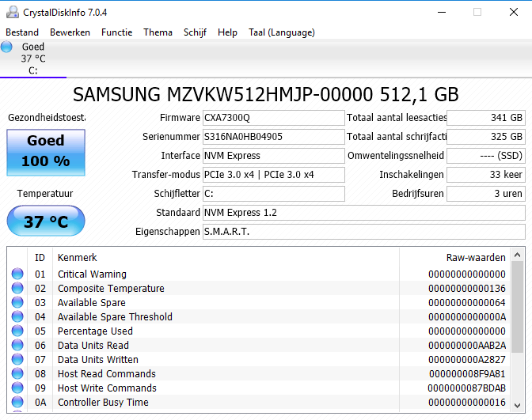The height and width of the screenshot is (420, 532).
Task: Open the Thema menu
Action: click(158, 32)
